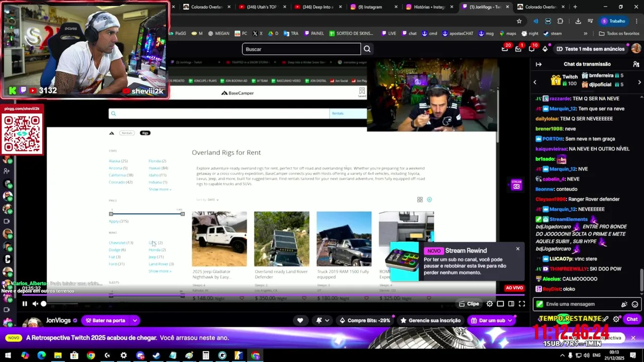Click the purple Chat send button

point(632,319)
